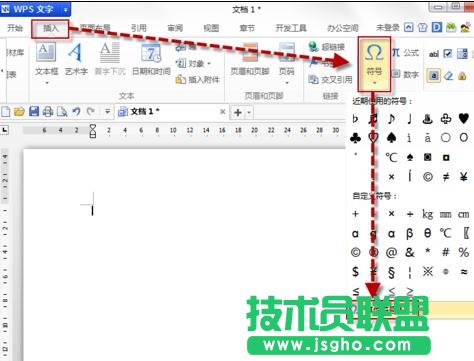Expand the arrow under 文本框

47,82
